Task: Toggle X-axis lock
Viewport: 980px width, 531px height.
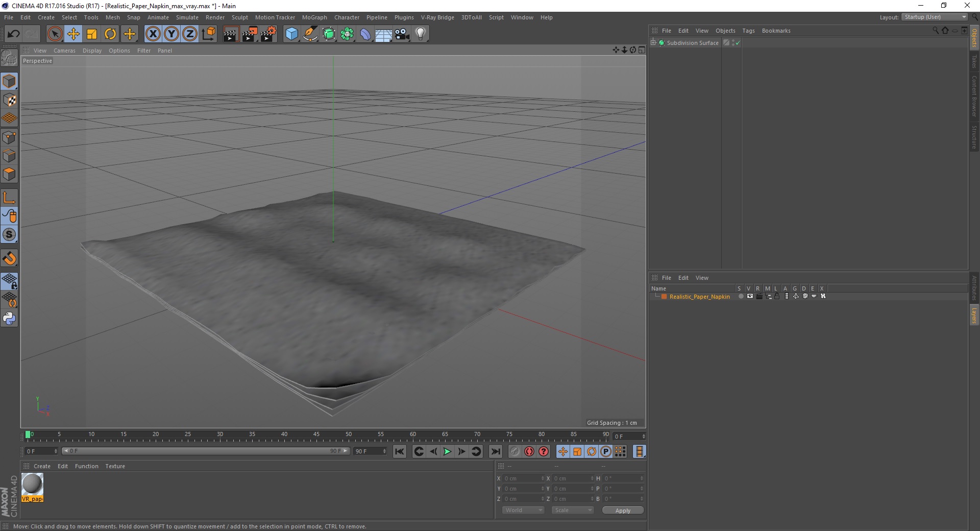Action: click(x=153, y=34)
